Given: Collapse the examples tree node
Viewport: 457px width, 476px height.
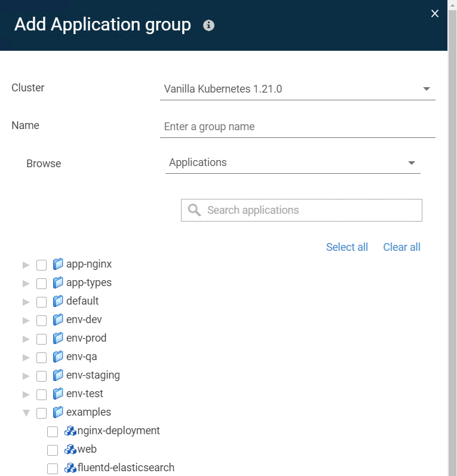Looking at the screenshot, I should click(26, 413).
